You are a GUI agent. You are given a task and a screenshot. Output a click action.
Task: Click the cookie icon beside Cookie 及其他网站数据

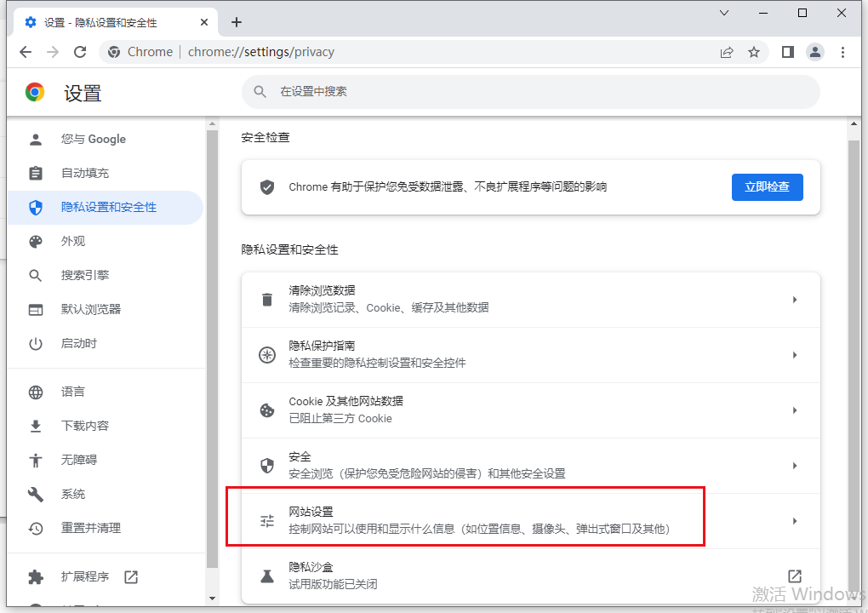coord(267,410)
